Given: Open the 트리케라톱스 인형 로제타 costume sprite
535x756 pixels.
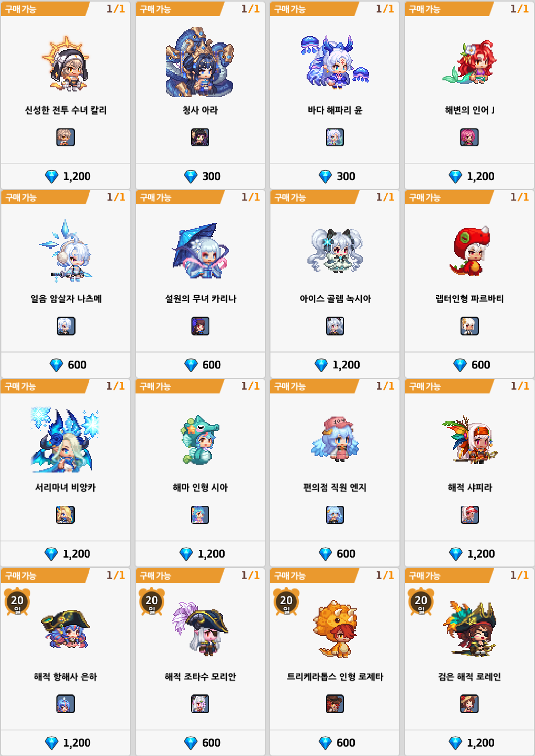Looking at the screenshot, I should (x=335, y=629).
